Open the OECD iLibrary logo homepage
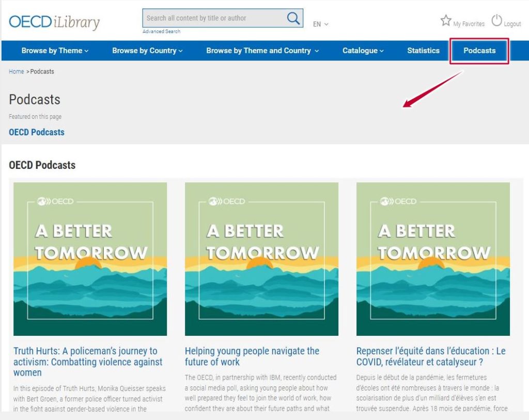The height and width of the screenshot is (420, 529). pos(54,22)
